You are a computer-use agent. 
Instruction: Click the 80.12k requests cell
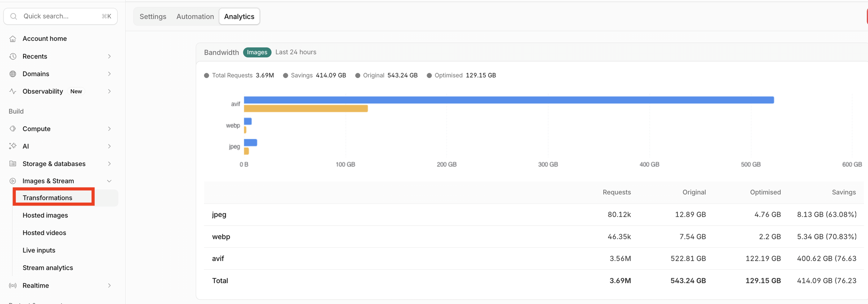tap(619, 215)
